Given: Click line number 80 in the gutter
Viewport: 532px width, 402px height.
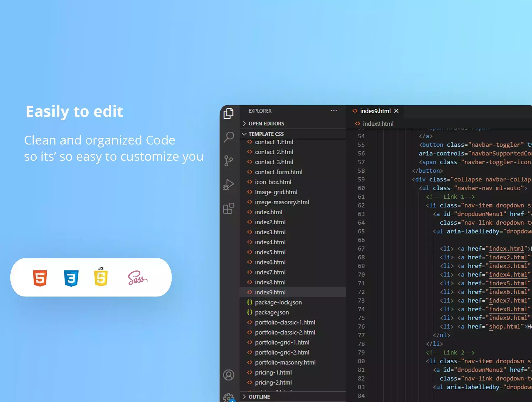Looking at the screenshot, I should pyautogui.click(x=361, y=361).
